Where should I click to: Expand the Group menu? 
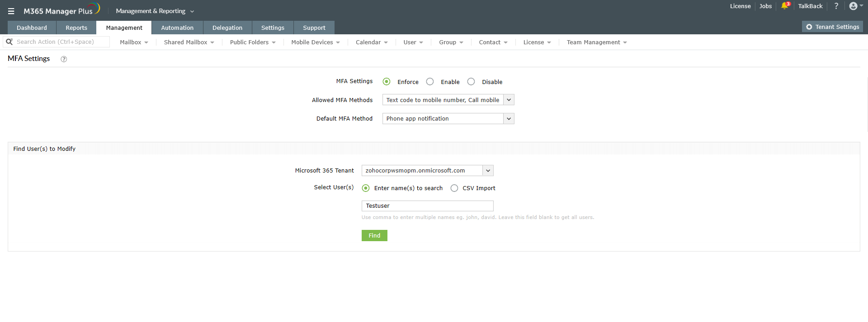pos(451,42)
